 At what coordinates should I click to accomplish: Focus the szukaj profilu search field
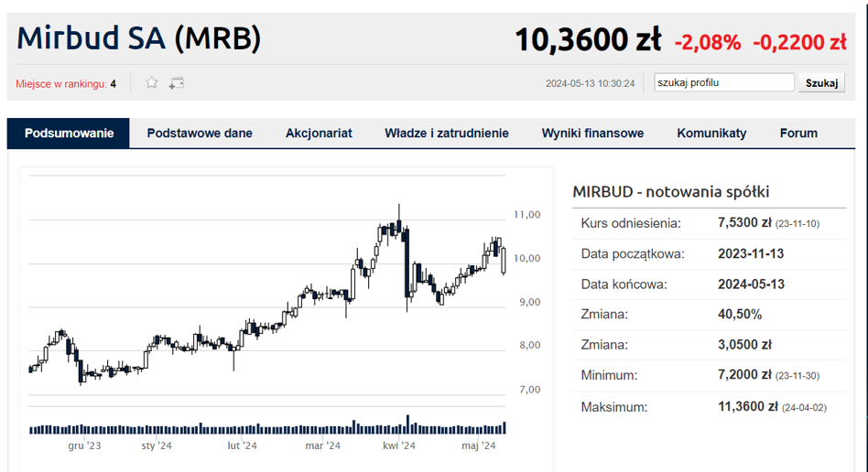tap(724, 82)
